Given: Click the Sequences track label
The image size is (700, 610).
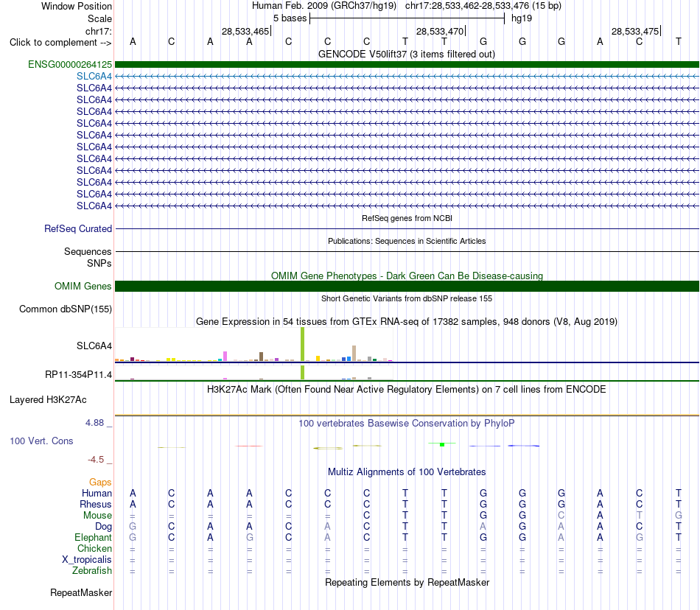Looking at the screenshot, I should 88,251.
